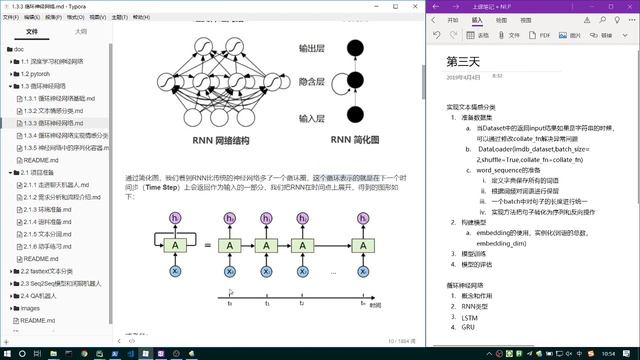Open File Explorer from taskbar
Screen dimensions: 640x360
coord(53,353)
